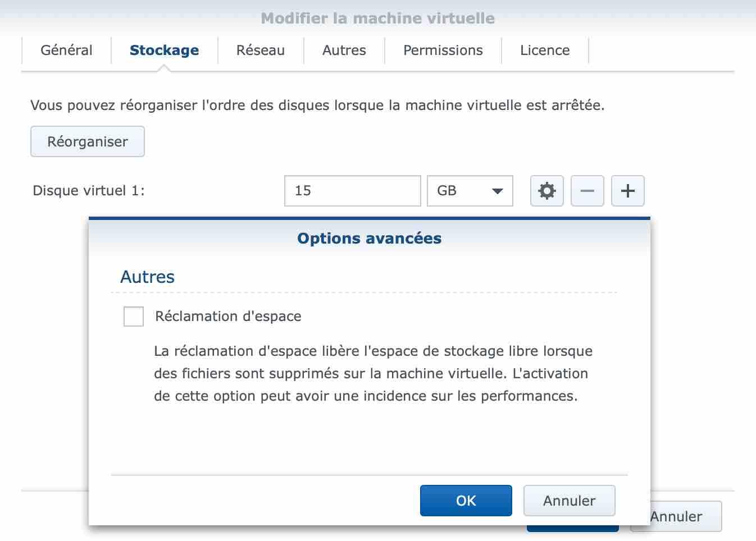The height and width of the screenshot is (541, 756).
Task: Switch to the Général tab
Action: (66, 51)
